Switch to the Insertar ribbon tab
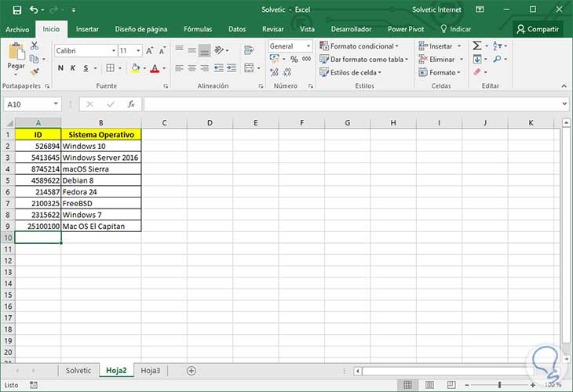Viewport: 573px width, 392px height. pos(87,29)
